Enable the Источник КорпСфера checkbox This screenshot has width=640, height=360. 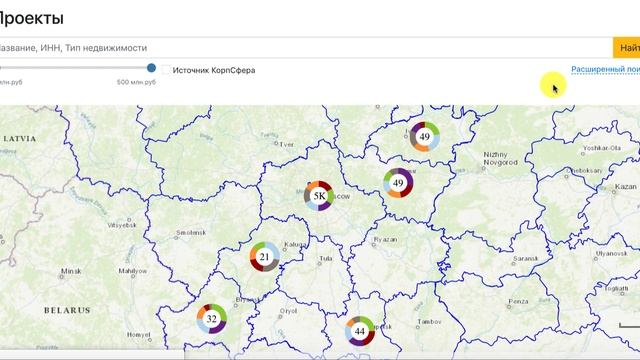click(165, 70)
